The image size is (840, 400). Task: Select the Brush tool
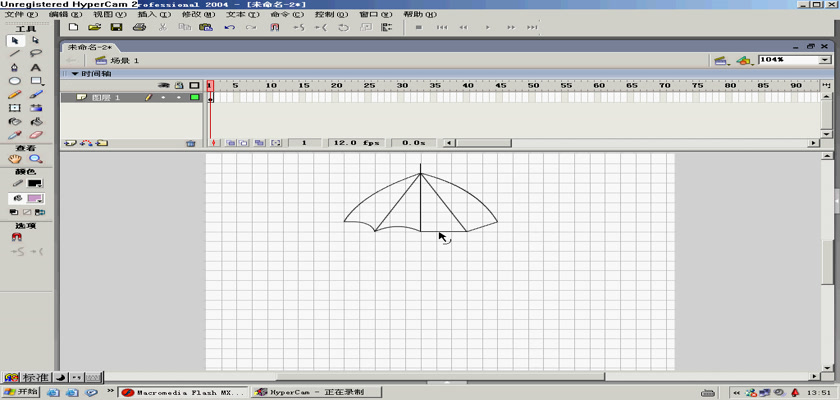pos(35,94)
